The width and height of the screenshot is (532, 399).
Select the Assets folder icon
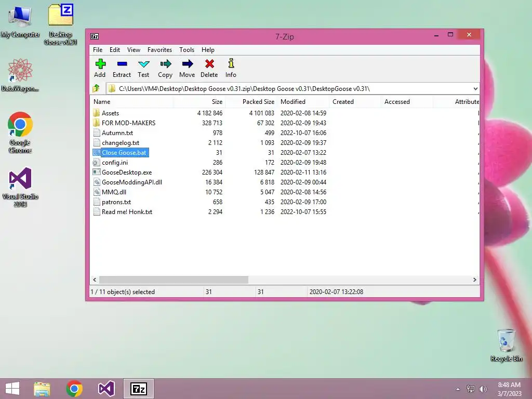point(96,113)
